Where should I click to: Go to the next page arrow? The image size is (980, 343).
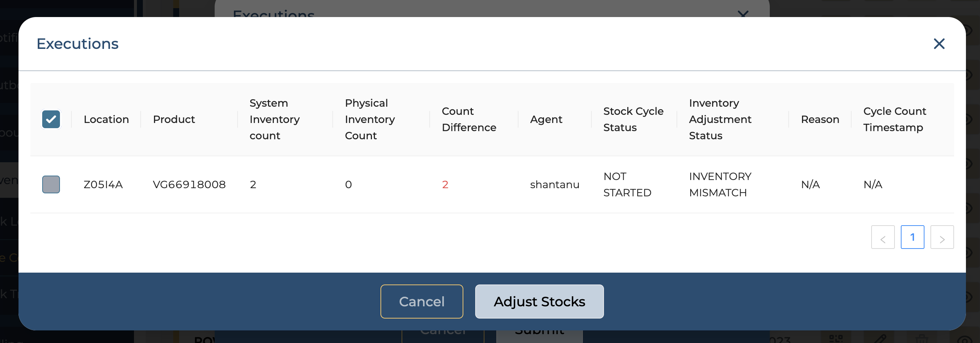942,237
